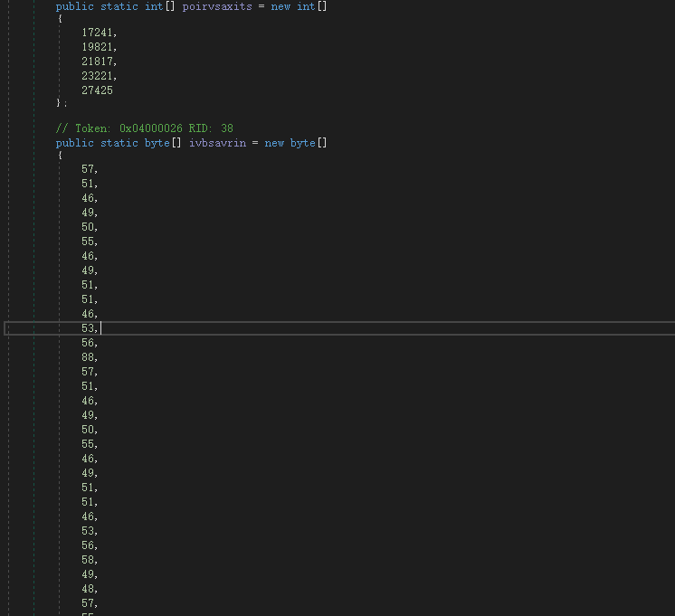Select the 56 on the line directly above 58
This screenshot has width=675, height=616.
88,545
